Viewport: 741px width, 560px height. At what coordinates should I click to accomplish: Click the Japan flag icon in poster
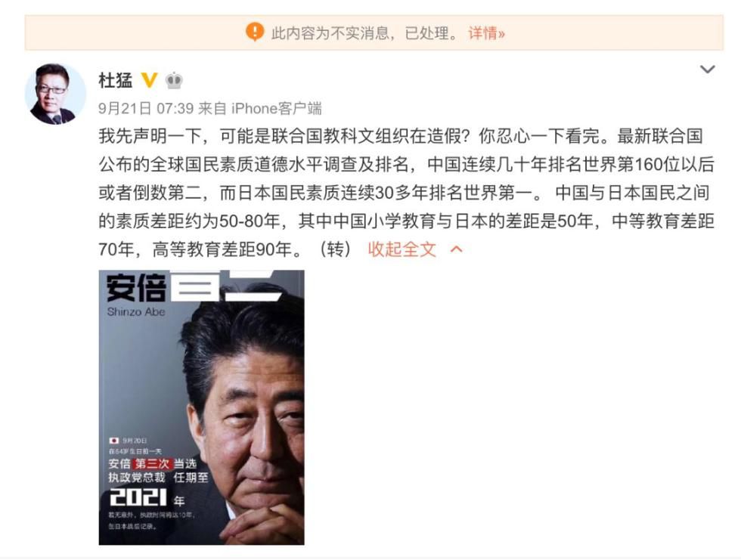[x=114, y=441]
